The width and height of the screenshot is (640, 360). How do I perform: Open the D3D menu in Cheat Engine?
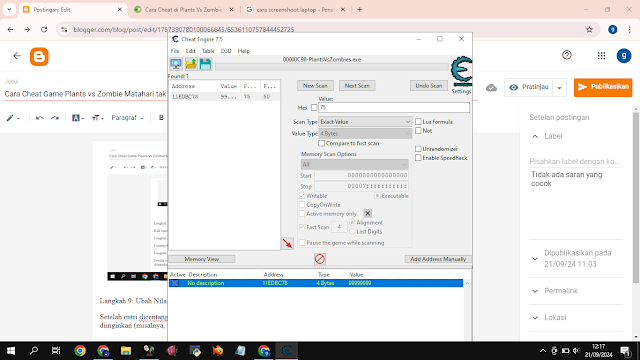pyautogui.click(x=226, y=51)
